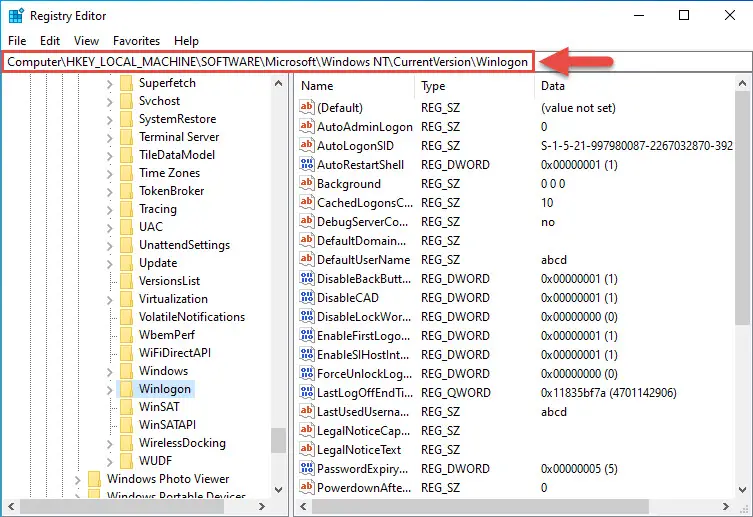This screenshot has height=517, width=753.
Task: Select the (Default) string value icon
Action: click(306, 107)
